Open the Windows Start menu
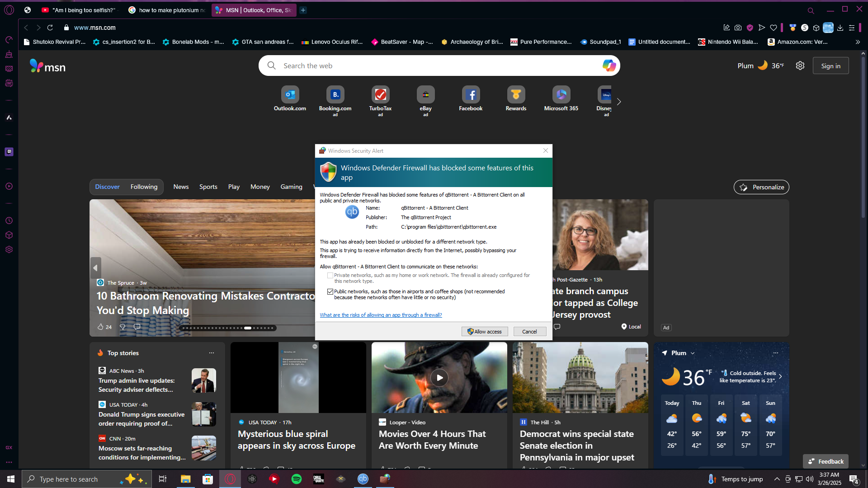 11,479
